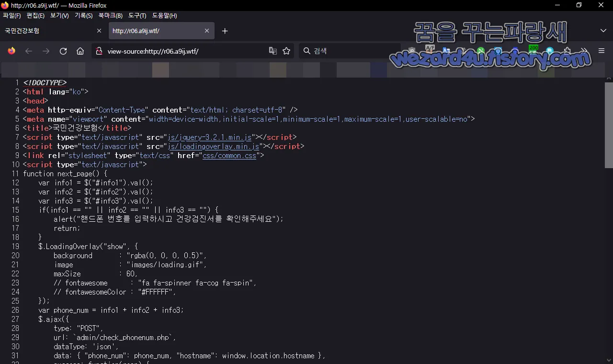Open the 도구(T) menu
The image size is (613, 364).
coord(137,16)
